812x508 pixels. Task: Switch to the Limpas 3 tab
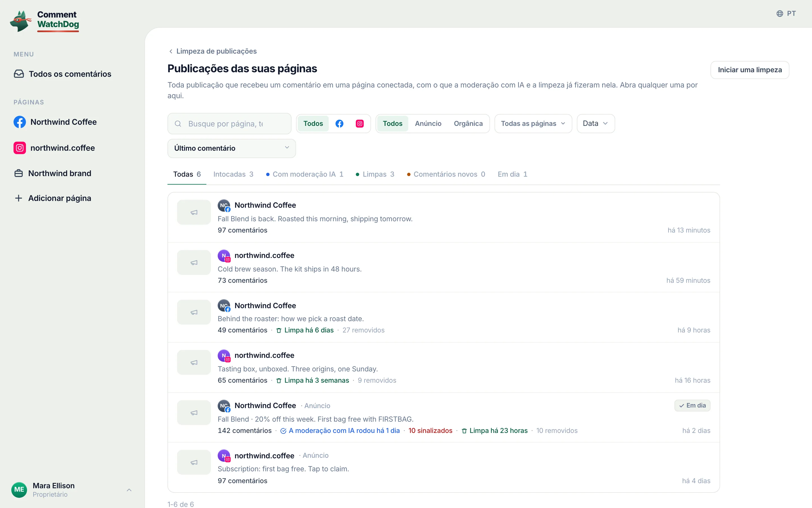(x=375, y=174)
